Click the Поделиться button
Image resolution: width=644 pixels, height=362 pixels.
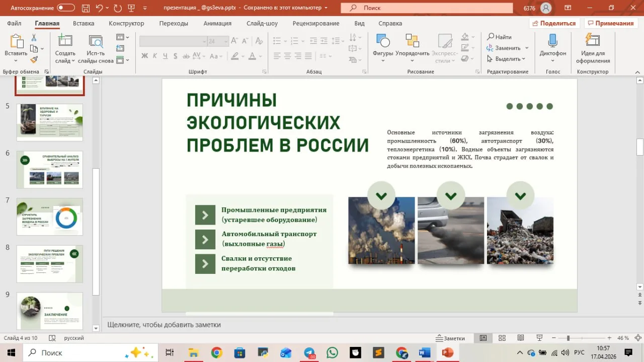pos(554,23)
